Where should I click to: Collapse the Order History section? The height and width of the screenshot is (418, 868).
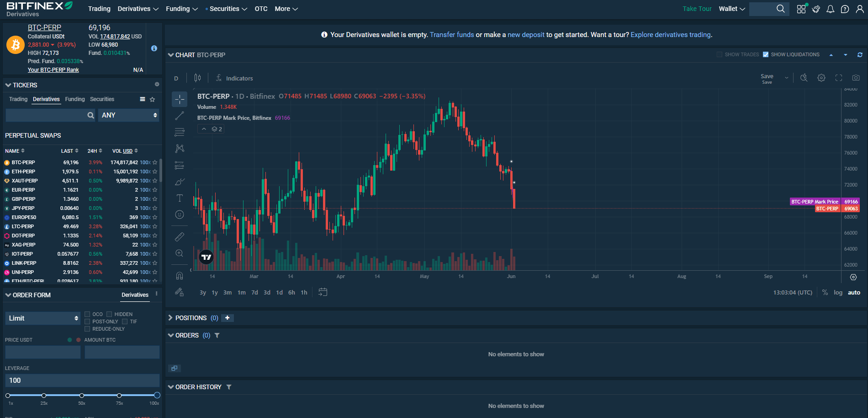pos(171,387)
